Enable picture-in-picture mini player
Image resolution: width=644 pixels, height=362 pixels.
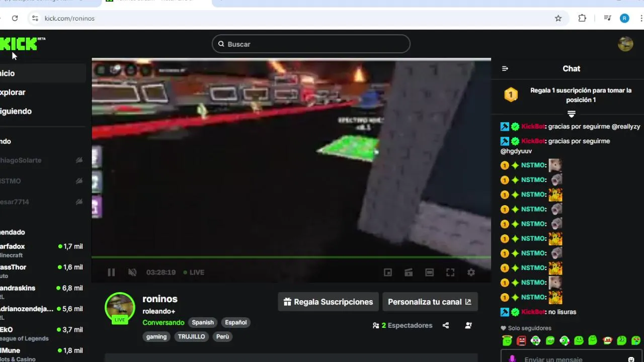click(x=388, y=272)
